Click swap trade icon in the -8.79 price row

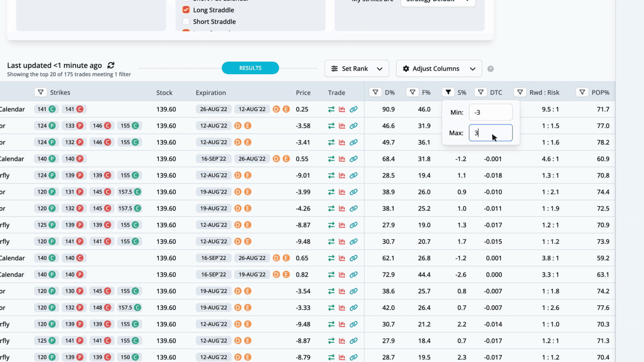point(331,357)
